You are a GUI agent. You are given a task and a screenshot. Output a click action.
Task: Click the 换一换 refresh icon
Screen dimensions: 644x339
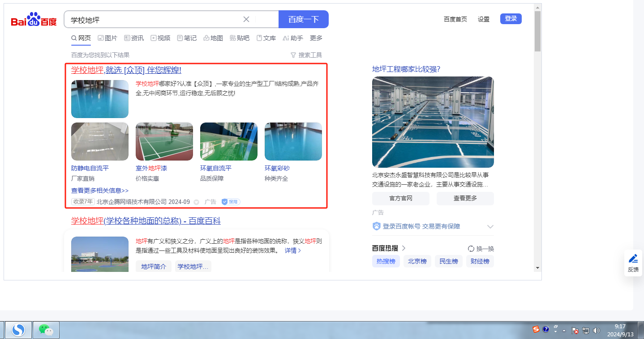pyautogui.click(x=471, y=249)
